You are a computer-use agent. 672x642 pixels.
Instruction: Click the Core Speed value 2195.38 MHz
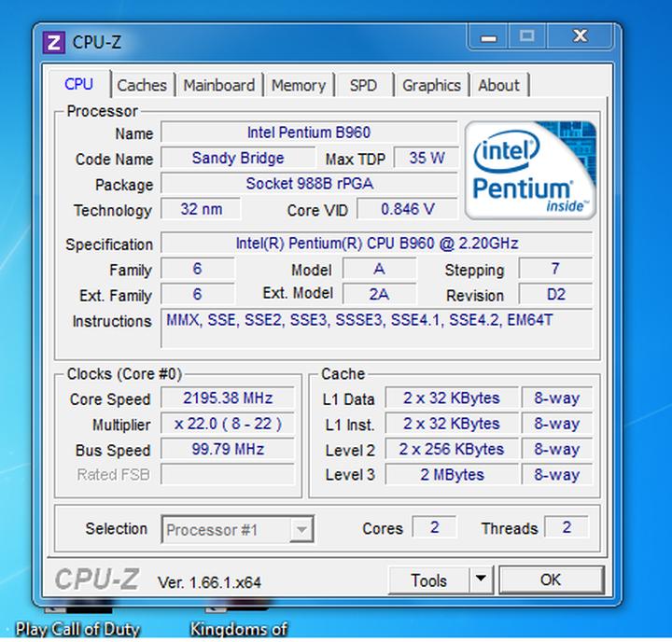click(228, 398)
